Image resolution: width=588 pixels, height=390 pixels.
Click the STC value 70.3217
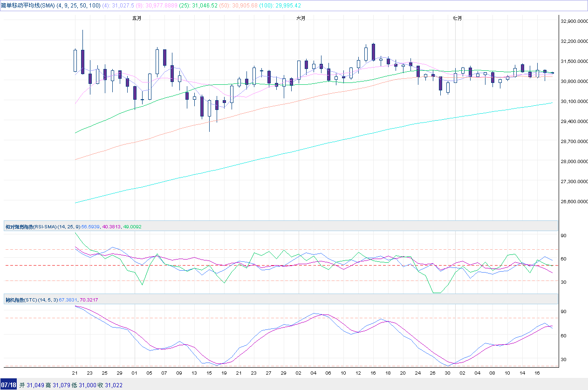(x=90, y=300)
